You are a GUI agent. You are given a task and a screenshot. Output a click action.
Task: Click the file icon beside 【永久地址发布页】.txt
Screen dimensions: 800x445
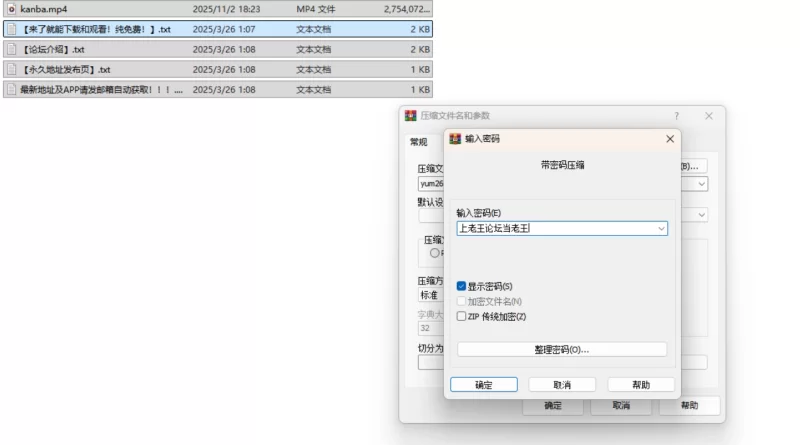(11, 69)
